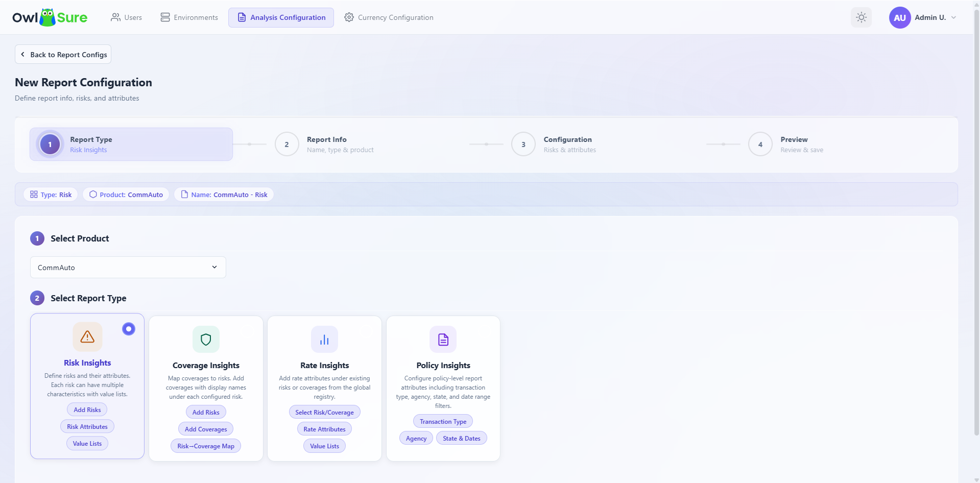Image resolution: width=980 pixels, height=483 pixels.
Task: Click the Environments server icon
Action: pos(165,17)
